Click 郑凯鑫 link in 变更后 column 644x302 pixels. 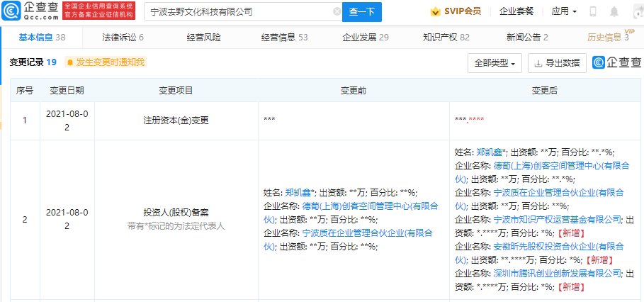pos(490,152)
